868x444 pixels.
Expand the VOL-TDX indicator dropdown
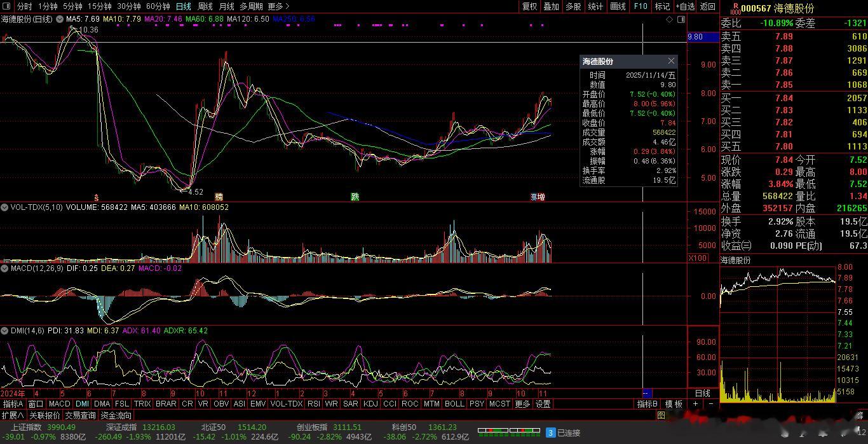(4, 207)
